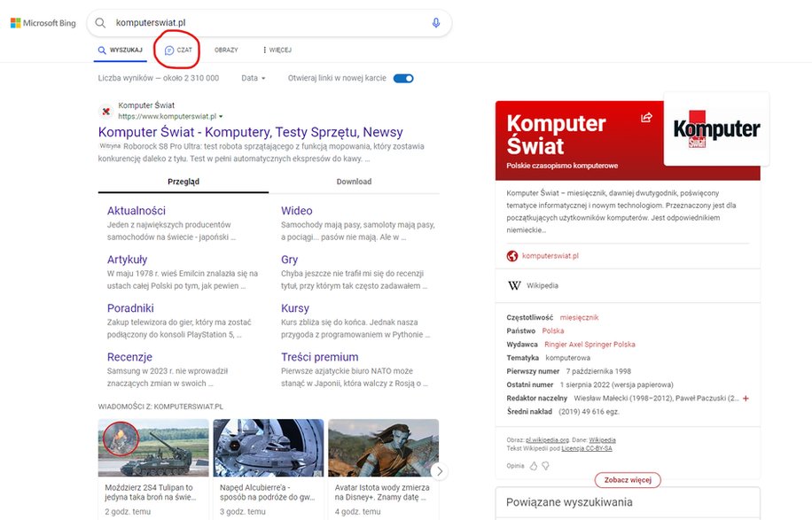This screenshot has width=812, height=520.
Task: Show next news with carousel arrow
Action: pyautogui.click(x=439, y=471)
